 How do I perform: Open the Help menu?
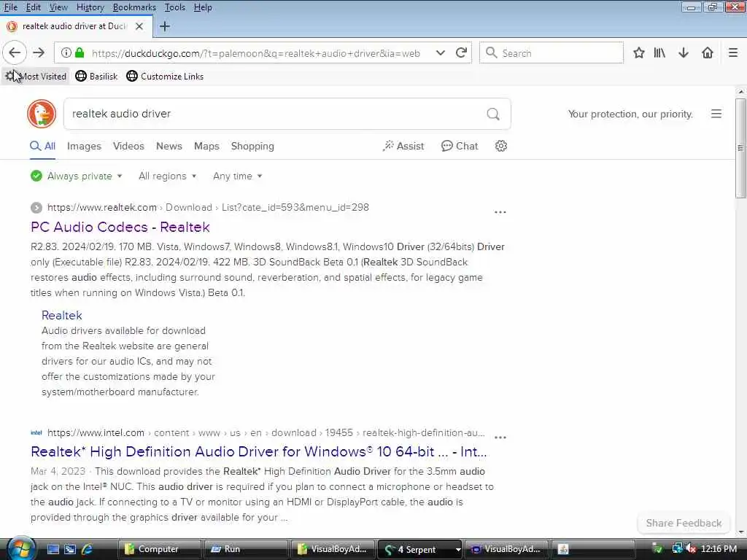pos(203,7)
